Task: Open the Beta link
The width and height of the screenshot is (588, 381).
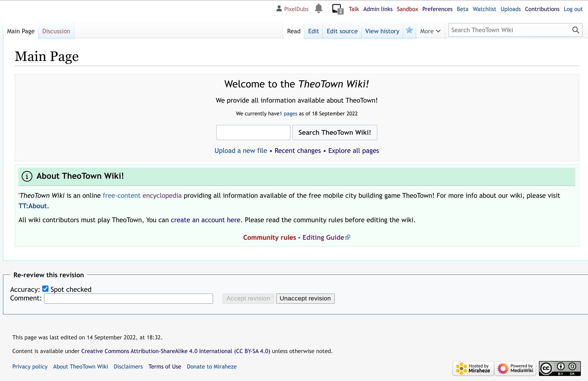Action: coord(462,9)
